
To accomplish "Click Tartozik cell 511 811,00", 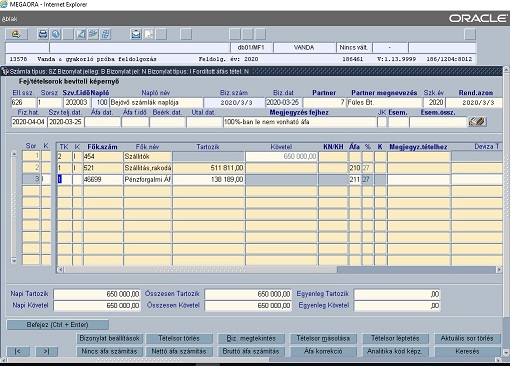I will coord(208,168).
